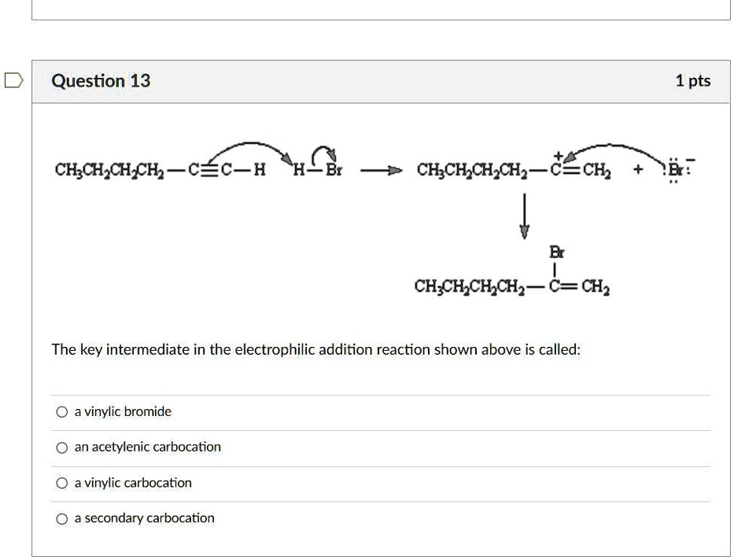The width and height of the screenshot is (734, 560).
Task: Select the 'an acetylenic carbocation' option
Action: point(61,447)
